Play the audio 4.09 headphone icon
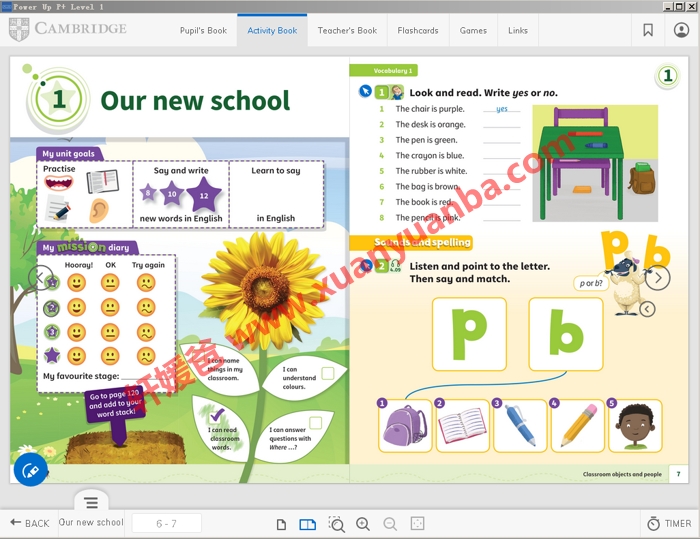Image resolution: width=700 pixels, height=539 pixels. tap(395, 265)
